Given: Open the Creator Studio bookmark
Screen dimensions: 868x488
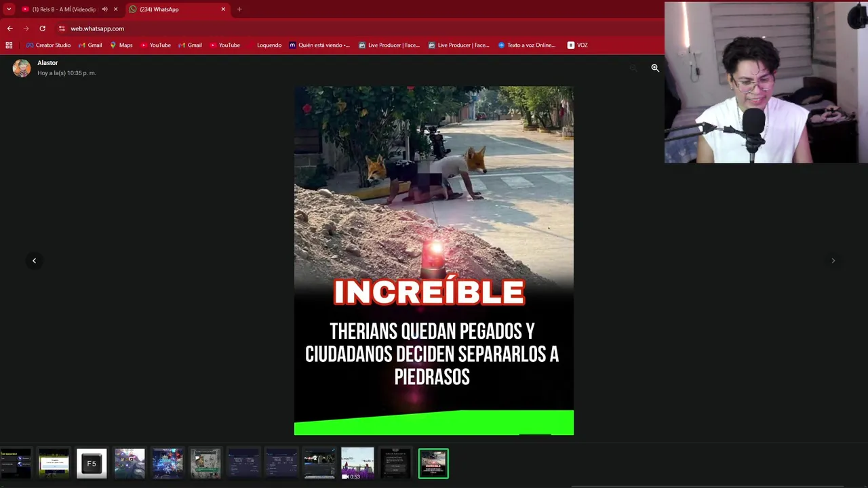Looking at the screenshot, I should tap(48, 45).
